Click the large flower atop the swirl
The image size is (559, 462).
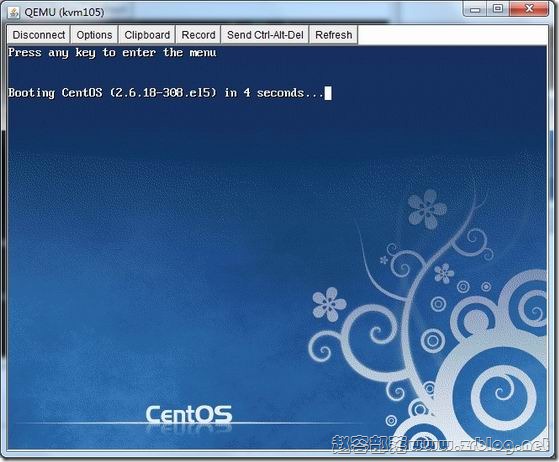(x=427, y=209)
